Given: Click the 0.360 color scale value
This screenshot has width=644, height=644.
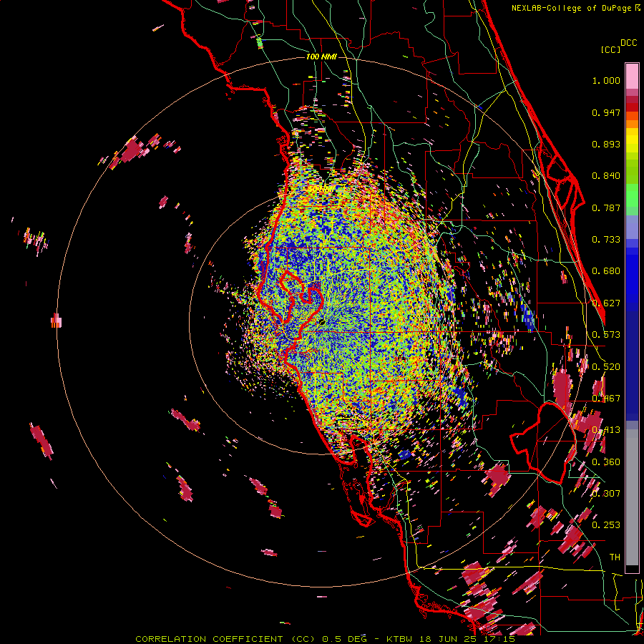Looking at the screenshot, I should tap(606, 462).
